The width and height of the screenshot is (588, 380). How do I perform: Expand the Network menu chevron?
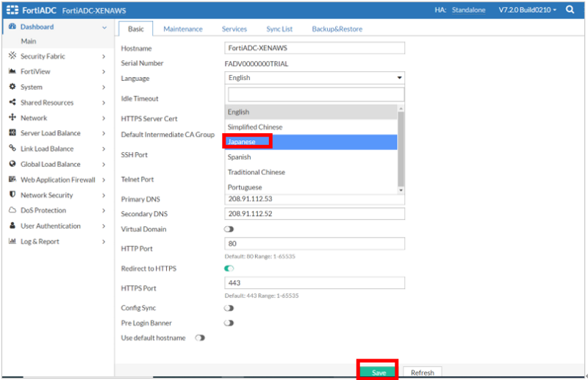(x=104, y=118)
